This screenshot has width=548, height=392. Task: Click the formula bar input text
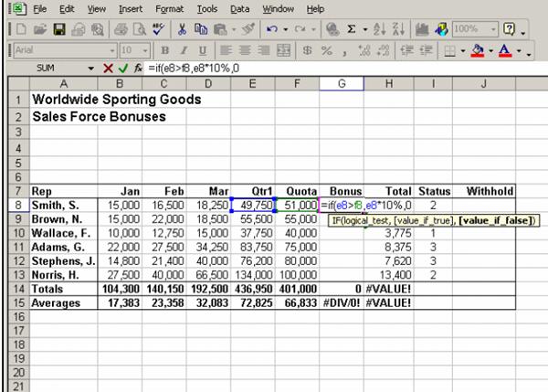(194, 69)
